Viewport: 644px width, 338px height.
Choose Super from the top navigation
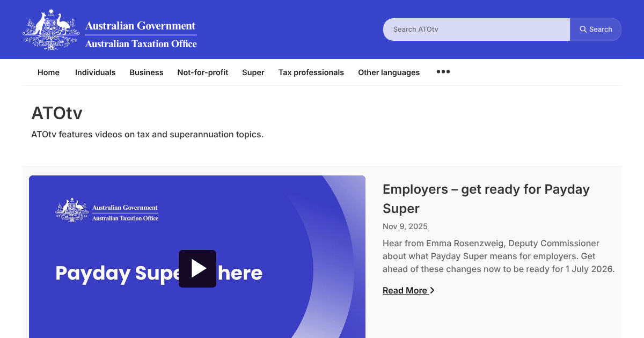(253, 72)
